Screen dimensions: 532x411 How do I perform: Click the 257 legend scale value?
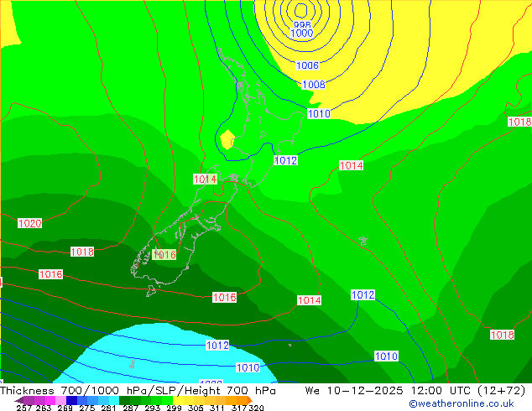23,408
